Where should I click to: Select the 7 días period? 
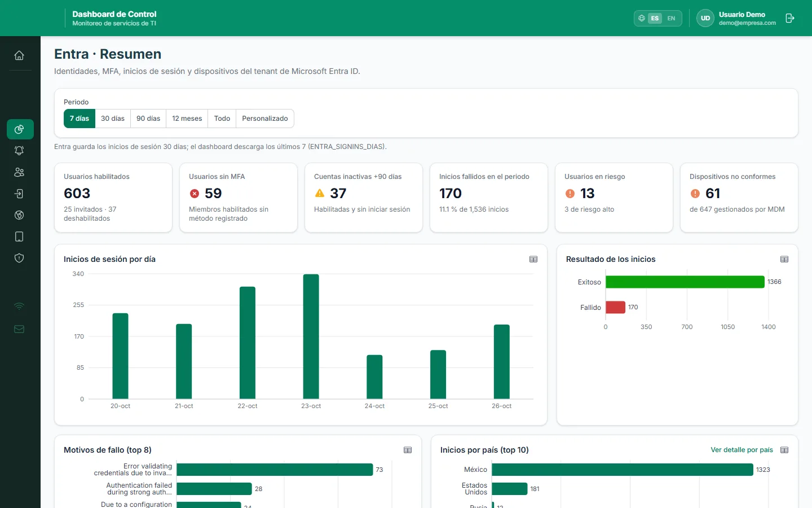tap(80, 119)
